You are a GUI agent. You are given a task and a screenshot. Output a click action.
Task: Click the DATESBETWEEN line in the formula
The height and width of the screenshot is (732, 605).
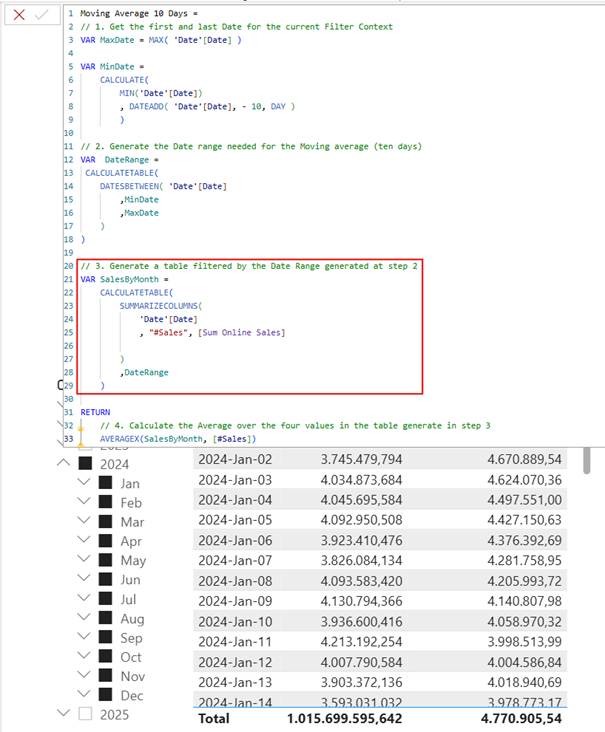(x=163, y=186)
